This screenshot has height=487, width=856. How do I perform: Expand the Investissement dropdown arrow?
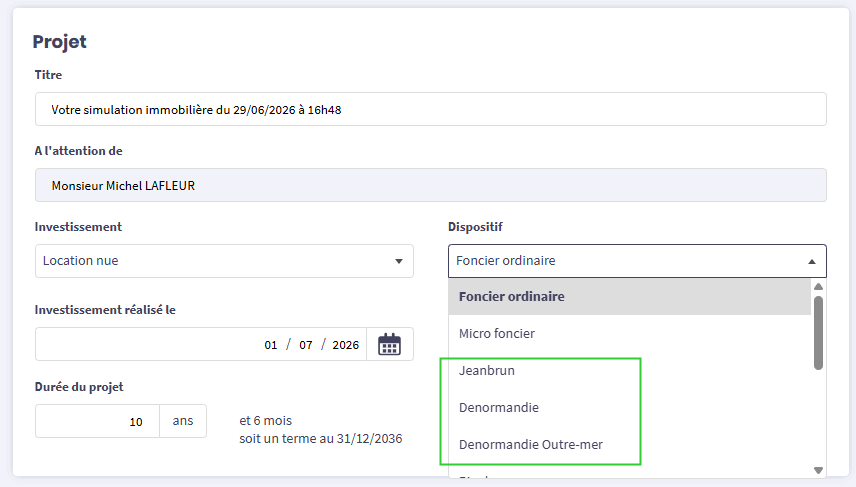click(399, 261)
